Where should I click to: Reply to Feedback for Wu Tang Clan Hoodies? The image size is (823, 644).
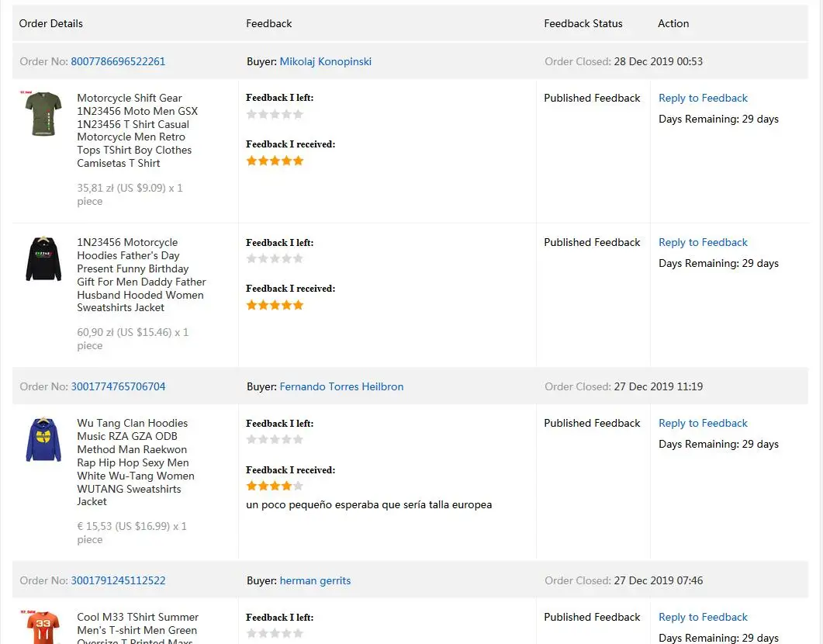[x=703, y=423]
